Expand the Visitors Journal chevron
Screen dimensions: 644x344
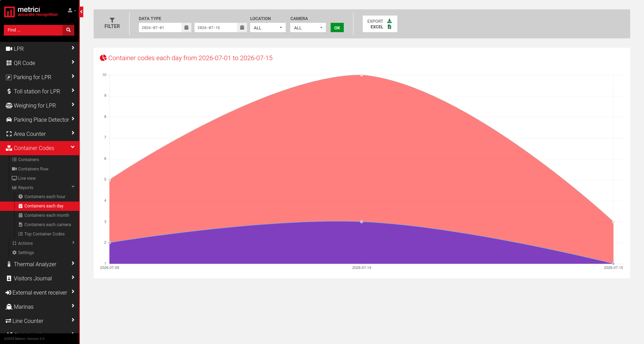73,278
